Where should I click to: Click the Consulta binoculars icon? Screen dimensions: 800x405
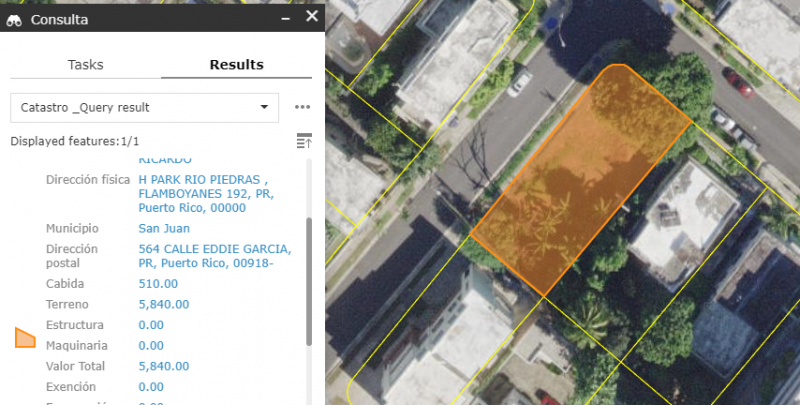coord(15,19)
